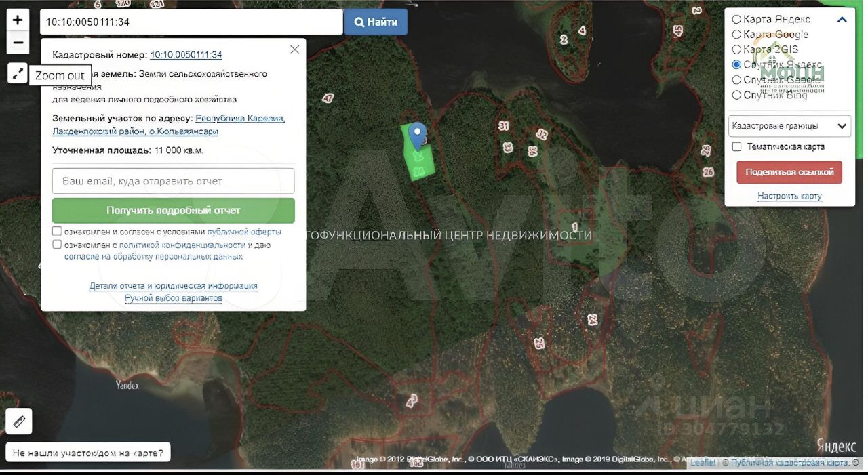Open cadastral number 10:10:0050111:34 link
868x475 pixels.
coord(186,55)
